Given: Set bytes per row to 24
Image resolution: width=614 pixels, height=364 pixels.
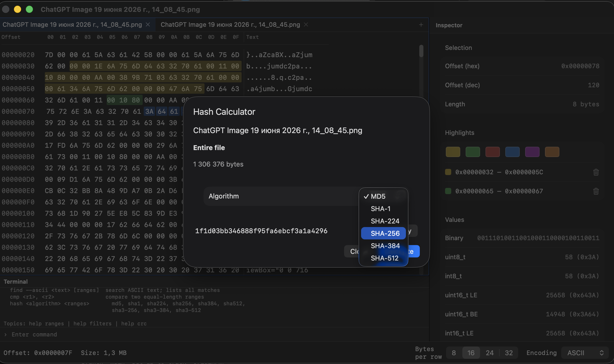Looking at the screenshot, I should point(490,353).
